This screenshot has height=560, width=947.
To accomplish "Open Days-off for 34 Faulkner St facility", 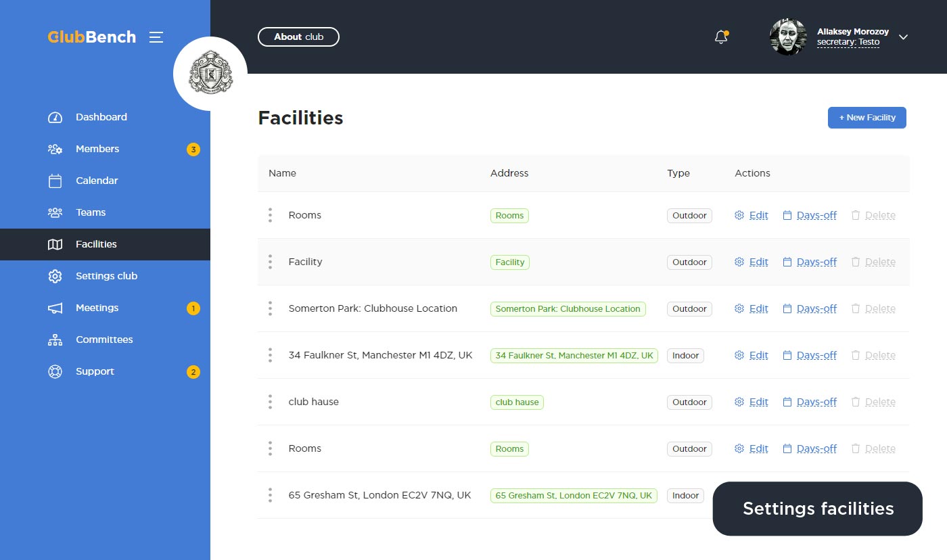I will tap(810, 355).
